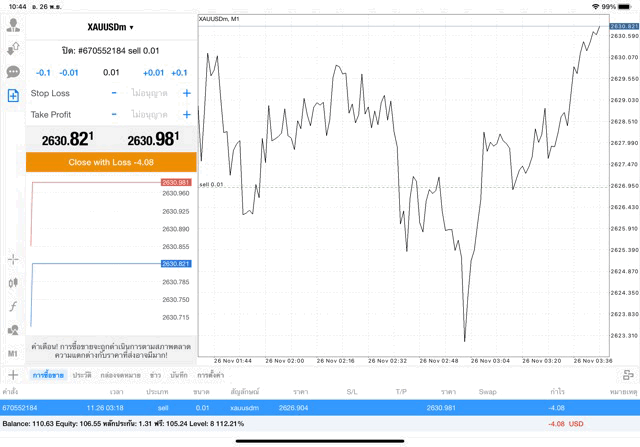Open the accounts profile icon in sidebar
The height and width of the screenshot is (447, 640).
tap(13, 24)
